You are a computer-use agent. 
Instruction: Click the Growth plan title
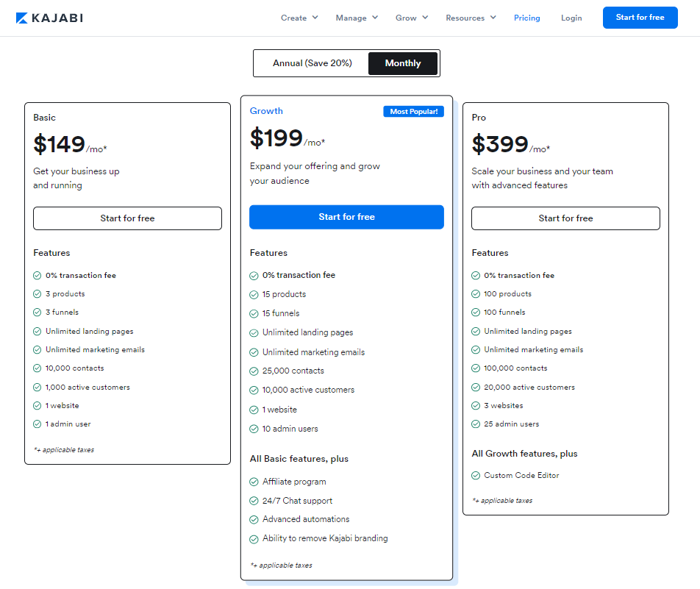266,111
